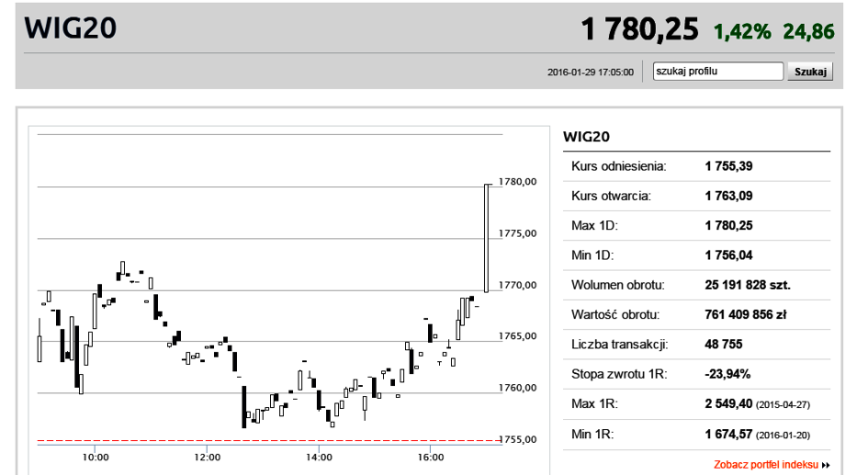This screenshot has width=868, height=475.
Task: Click the Szukaj button
Action: pos(810,72)
